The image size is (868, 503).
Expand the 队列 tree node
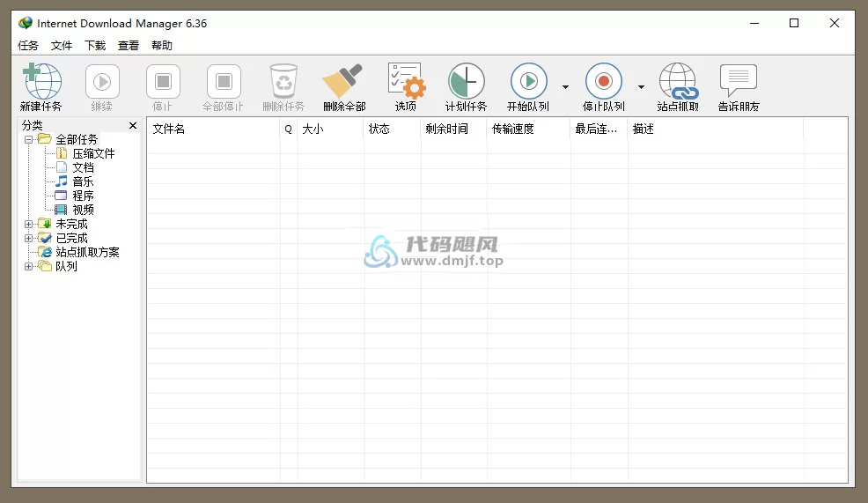[28, 266]
